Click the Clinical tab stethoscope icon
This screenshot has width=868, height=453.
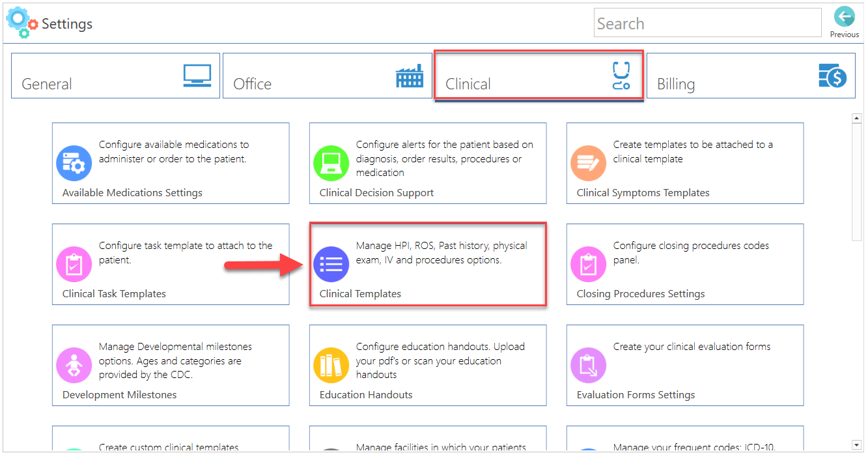click(x=621, y=76)
